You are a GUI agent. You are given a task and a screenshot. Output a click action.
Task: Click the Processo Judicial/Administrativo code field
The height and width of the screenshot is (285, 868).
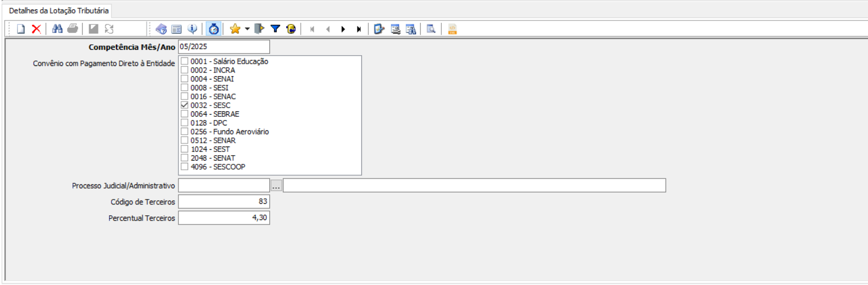tap(224, 185)
